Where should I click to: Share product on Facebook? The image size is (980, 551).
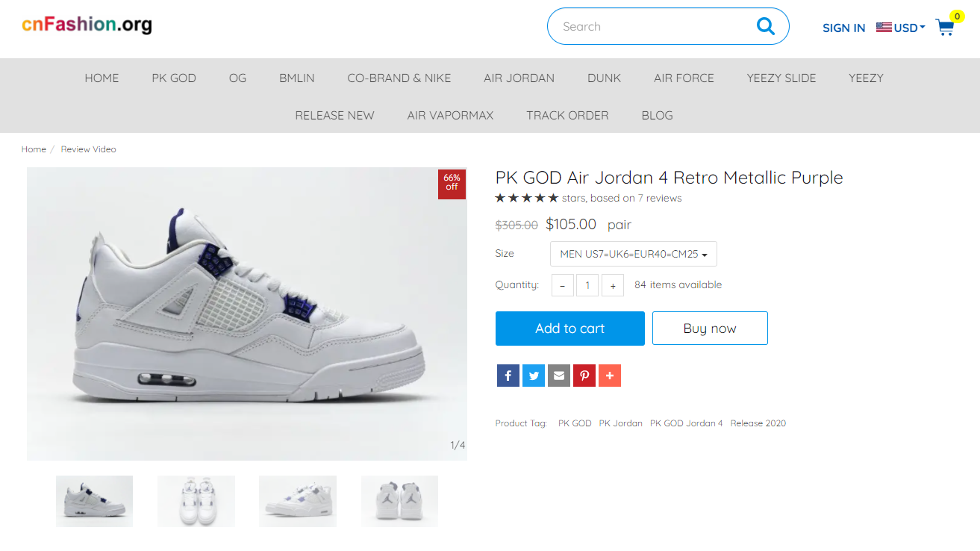coord(508,376)
